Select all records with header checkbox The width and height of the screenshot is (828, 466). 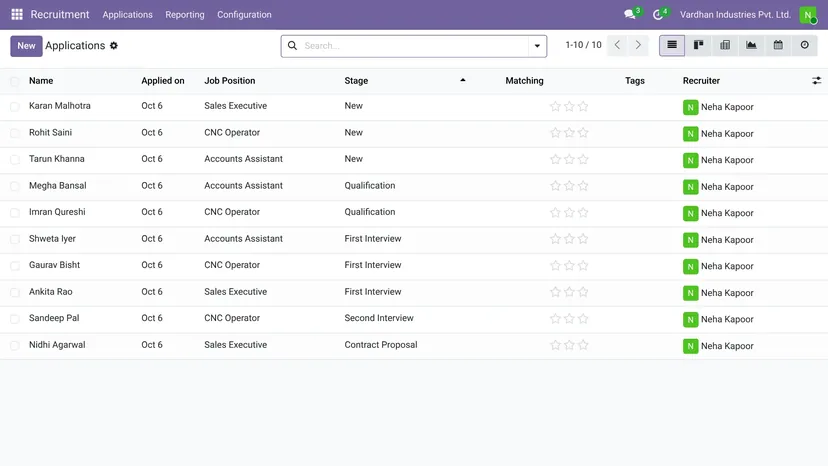tap(15, 81)
